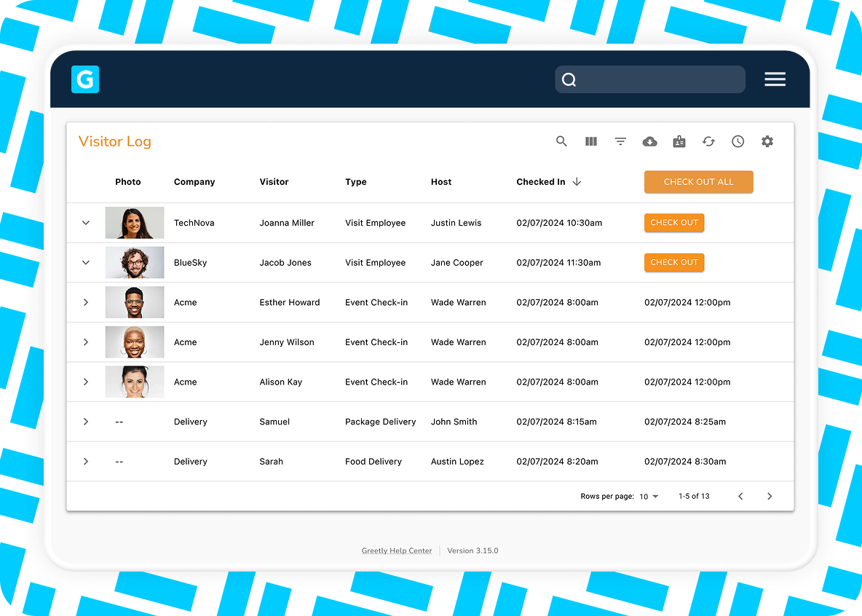862x616 pixels.
Task: Click the green Greetly logo icon
Action: (84, 79)
